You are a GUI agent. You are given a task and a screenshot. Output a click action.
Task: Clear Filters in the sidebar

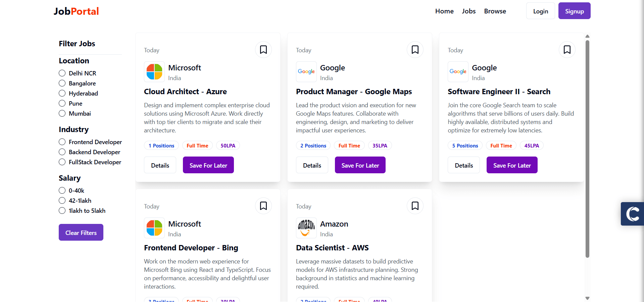pyautogui.click(x=81, y=232)
